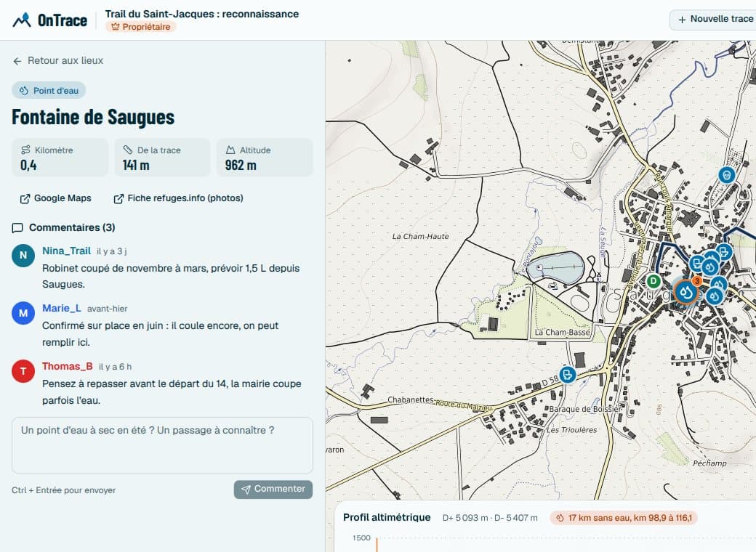
Task: Click the speech-bubble icon beside Commentaires
Action: pyautogui.click(x=17, y=228)
